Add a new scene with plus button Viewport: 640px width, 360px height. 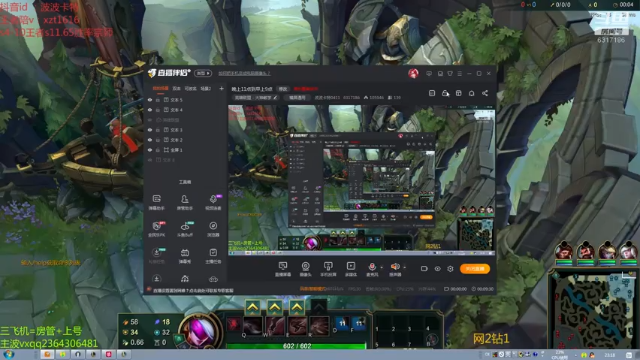[x=221, y=88]
